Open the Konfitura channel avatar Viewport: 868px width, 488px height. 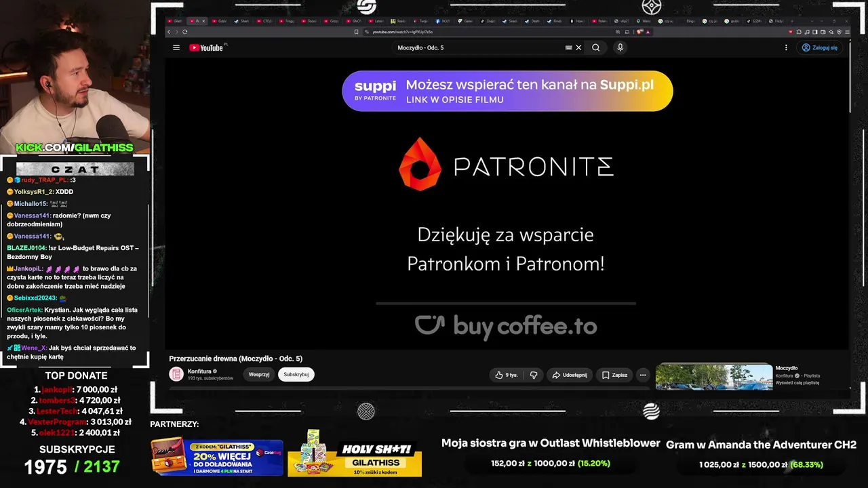(x=176, y=374)
